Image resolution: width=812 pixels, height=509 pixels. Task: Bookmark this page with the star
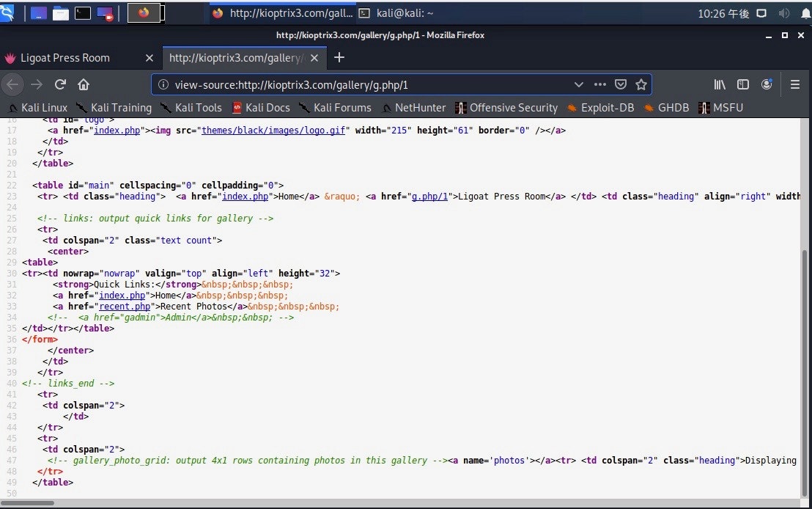coord(641,84)
